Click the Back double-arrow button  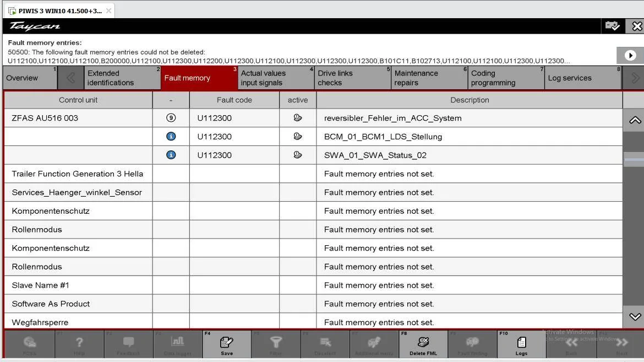point(571,344)
